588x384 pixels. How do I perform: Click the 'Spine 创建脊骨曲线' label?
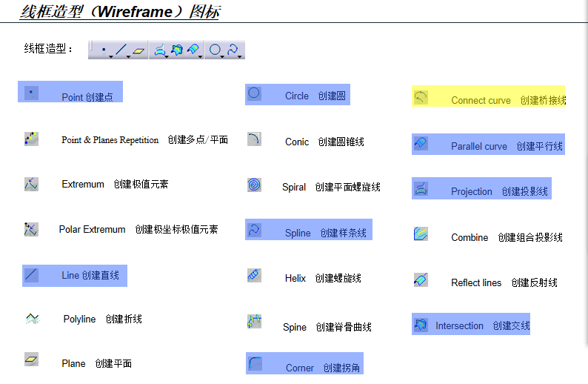(327, 328)
